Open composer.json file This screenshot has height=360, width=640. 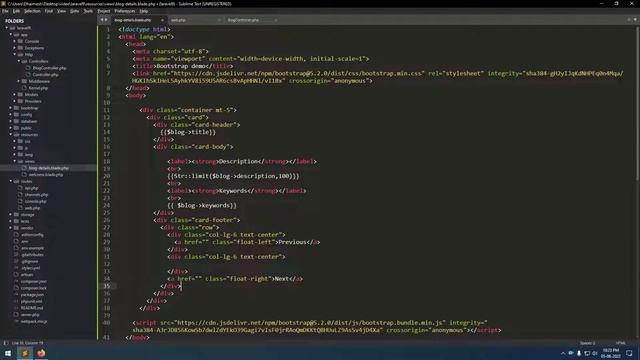tap(33, 281)
